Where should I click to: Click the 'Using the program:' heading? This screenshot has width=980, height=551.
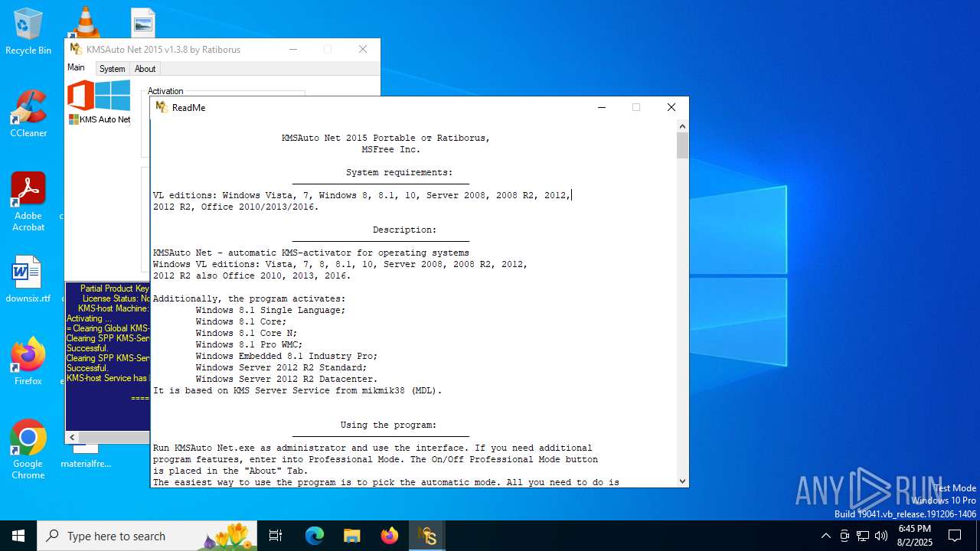point(388,425)
